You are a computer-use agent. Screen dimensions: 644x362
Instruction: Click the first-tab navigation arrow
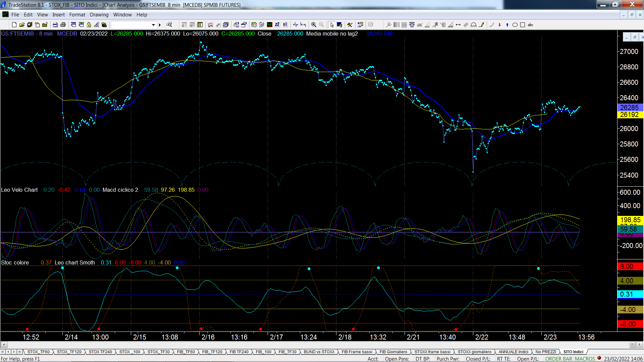tap(3, 352)
